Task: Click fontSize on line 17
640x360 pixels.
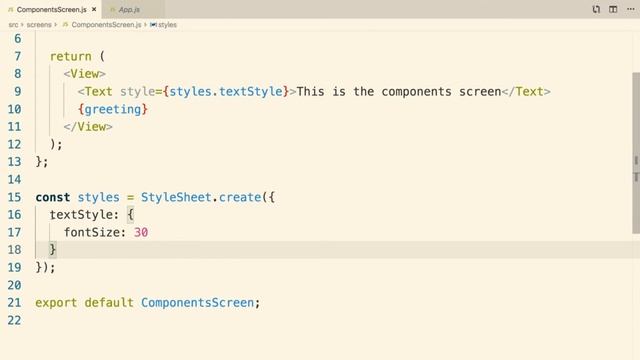Action: click(x=91, y=232)
